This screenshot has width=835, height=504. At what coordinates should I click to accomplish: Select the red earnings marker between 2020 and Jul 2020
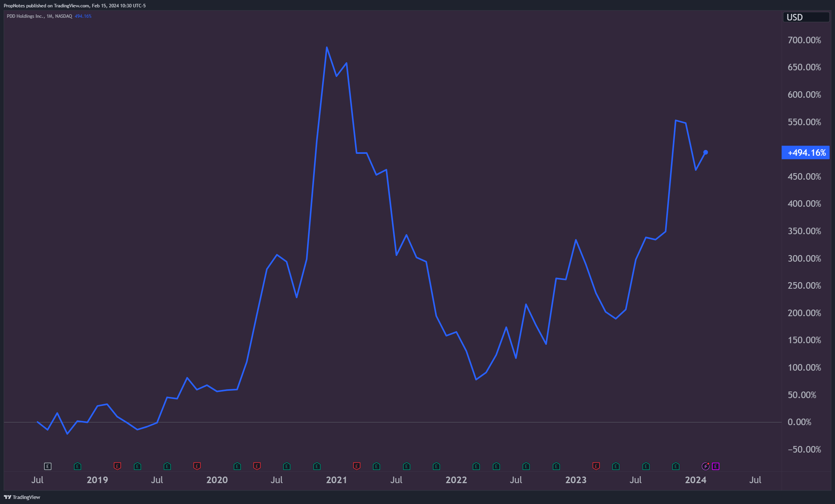[x=257, y=466]
